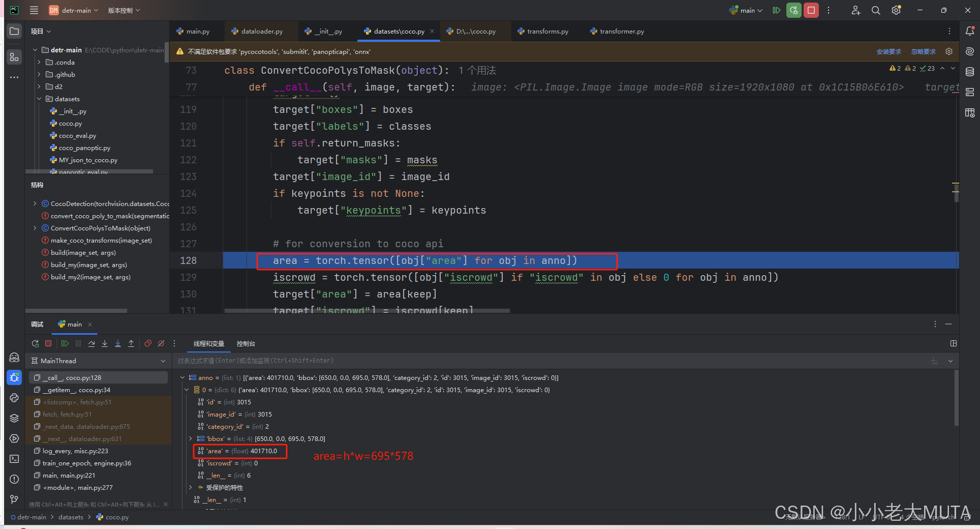Switch to 控制台 console tab
This screenshot has height=529, width=980.
click(x=246, y=344)
